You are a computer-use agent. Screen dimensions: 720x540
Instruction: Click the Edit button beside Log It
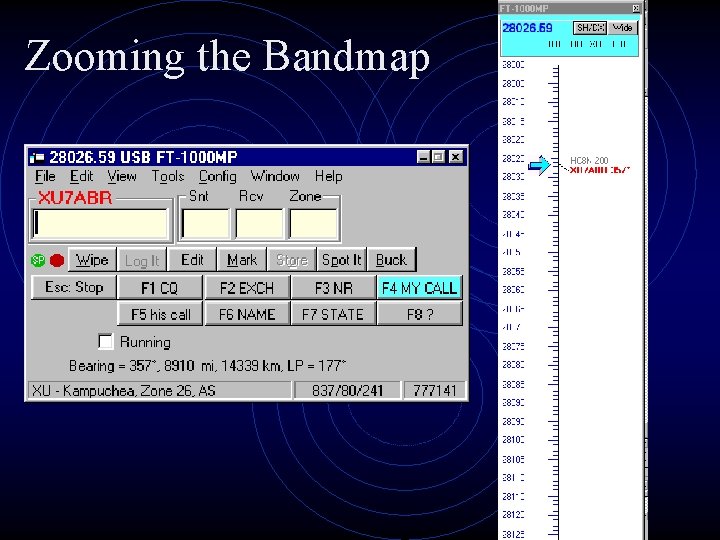192,260
